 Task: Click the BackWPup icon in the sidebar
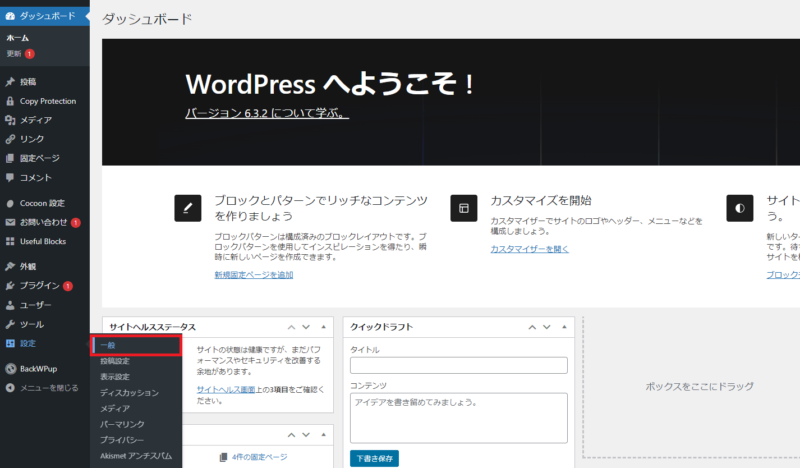click(10, 368)
